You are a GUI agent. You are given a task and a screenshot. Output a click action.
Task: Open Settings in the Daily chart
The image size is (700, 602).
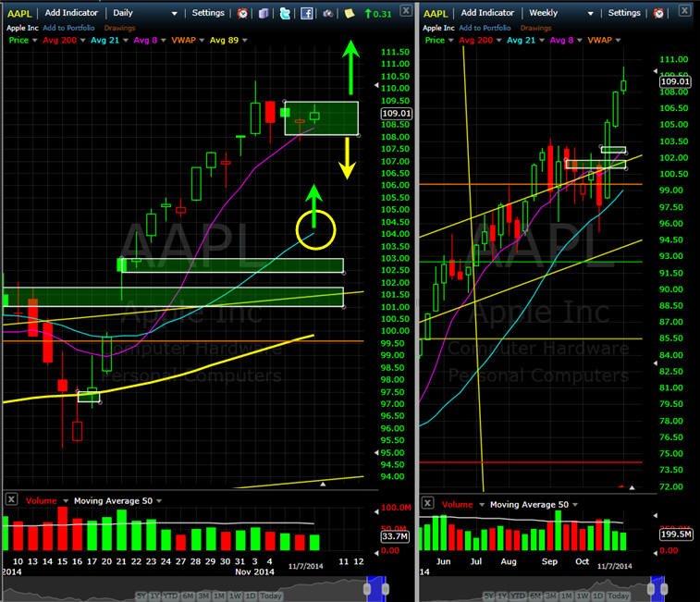[x=208, y=13]
